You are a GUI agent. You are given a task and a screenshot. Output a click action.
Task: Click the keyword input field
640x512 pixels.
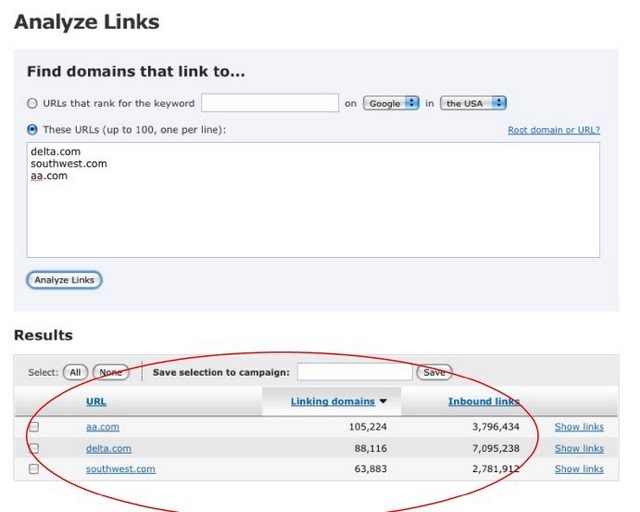270,103
